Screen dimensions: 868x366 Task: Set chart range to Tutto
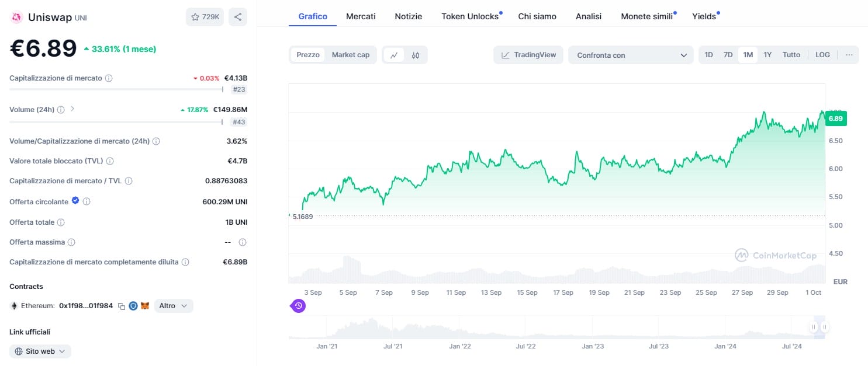click(x=791, y=55)
